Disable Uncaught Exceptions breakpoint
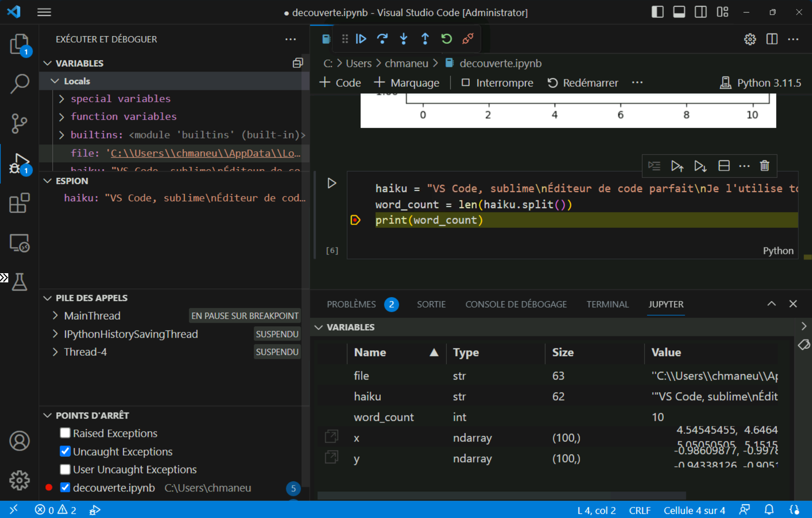812x518 pixels. tap(65, 452)
